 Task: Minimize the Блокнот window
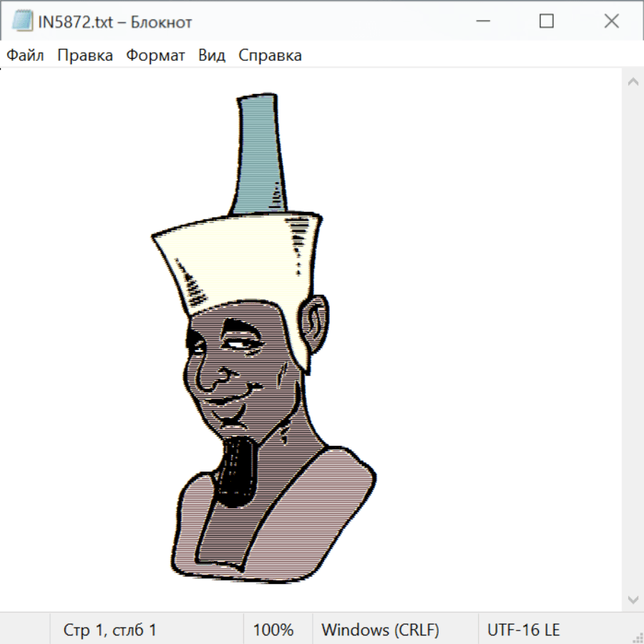tap(482, 21)
